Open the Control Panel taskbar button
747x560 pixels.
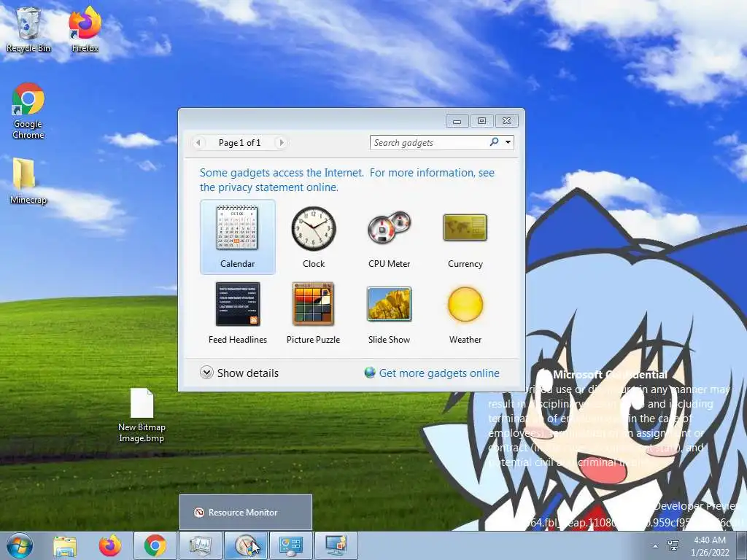pyautogui.click(x=290, y=545)
